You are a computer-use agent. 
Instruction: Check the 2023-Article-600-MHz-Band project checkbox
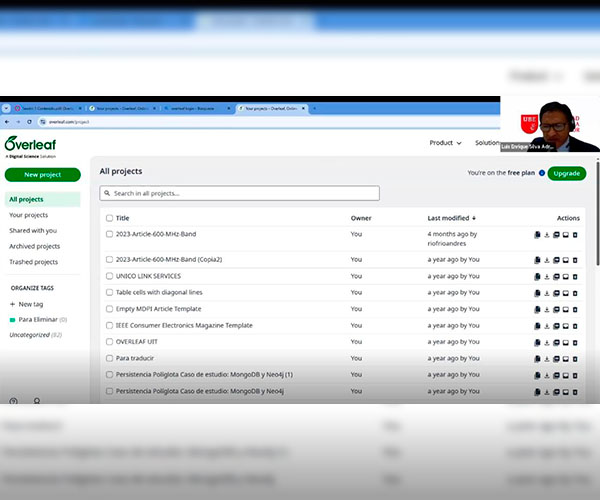[109, 234]
